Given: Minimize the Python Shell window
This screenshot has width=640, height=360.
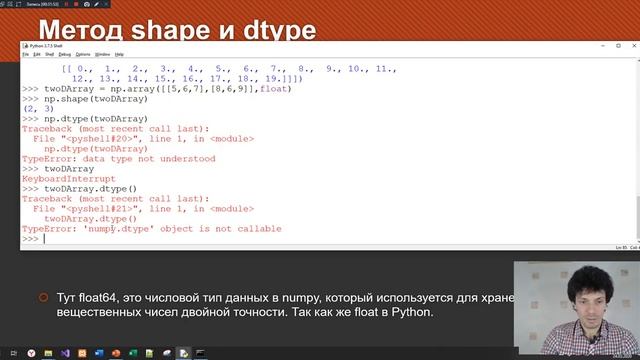Looking at the screenshot, I should [x=603, y=46].
